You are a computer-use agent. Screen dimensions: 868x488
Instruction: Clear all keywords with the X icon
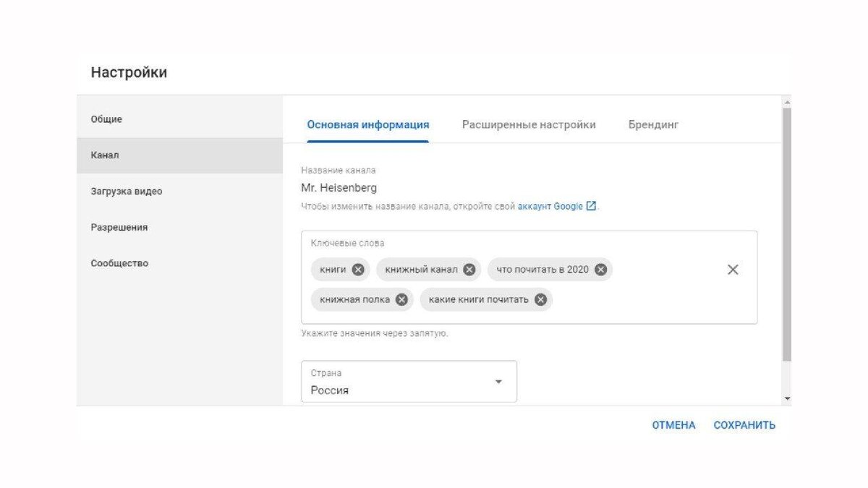coord(733,270)
